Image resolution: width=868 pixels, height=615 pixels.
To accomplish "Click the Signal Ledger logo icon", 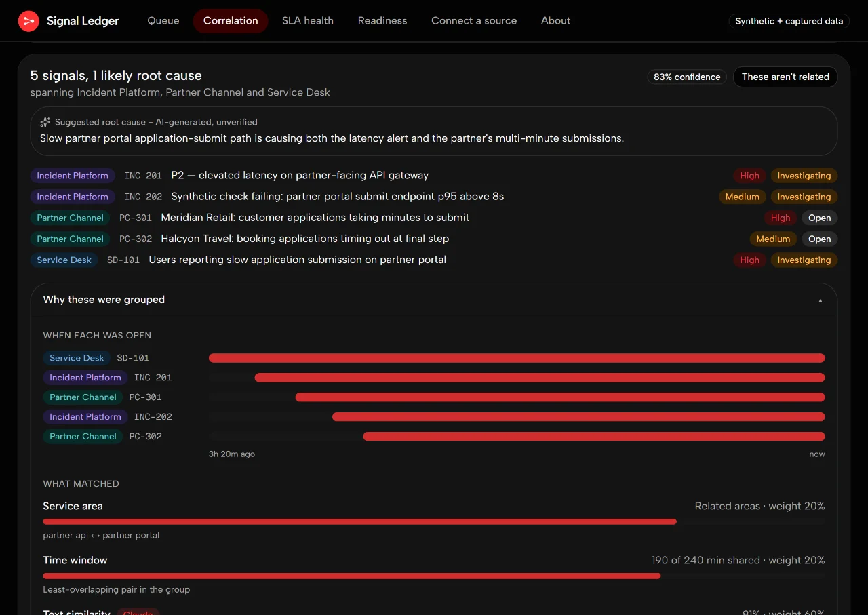I will (x=28, y=21).
